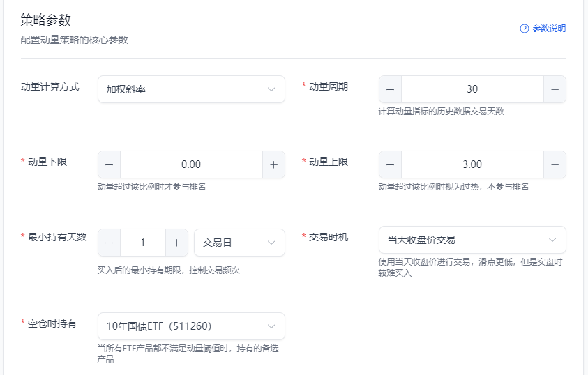
Task: Open the 空仓时持有 dropdown with 10年国债ETF
Action: pos(190,326)
